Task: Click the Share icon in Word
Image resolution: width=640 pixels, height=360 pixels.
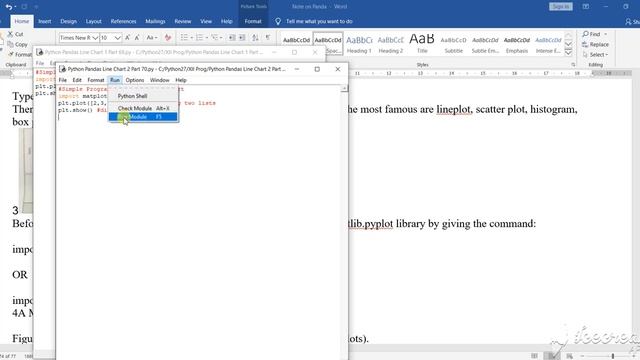Action: [x=632, y=21]
